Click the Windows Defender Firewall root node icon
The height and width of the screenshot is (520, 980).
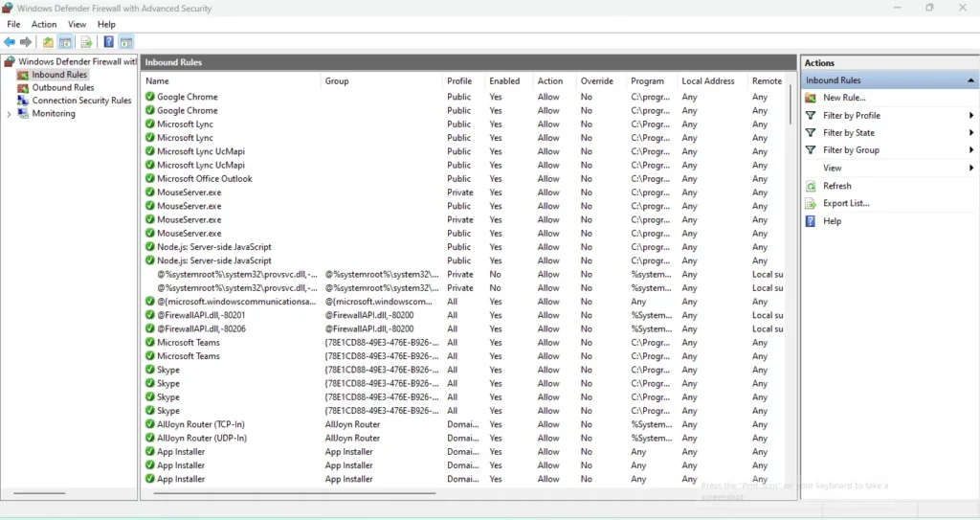pos(10,61)
